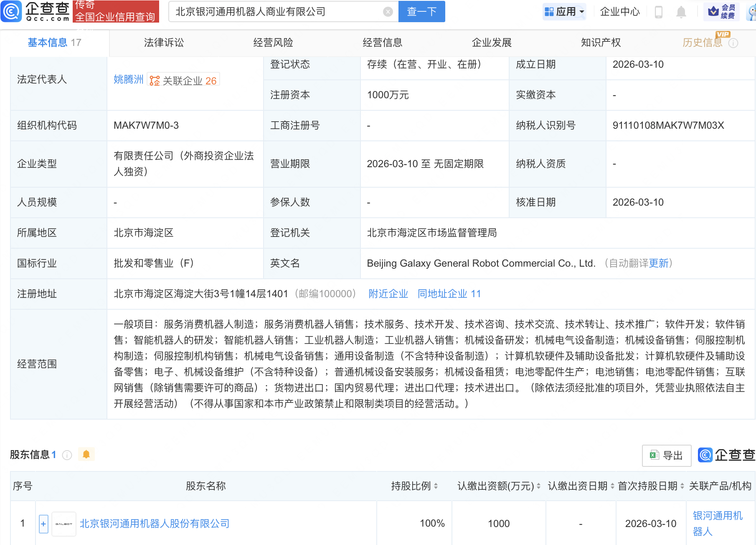This screenshot has height=545, width=756.
Task: Export shareholder data with 导出 button
Action: click(666, 456)
